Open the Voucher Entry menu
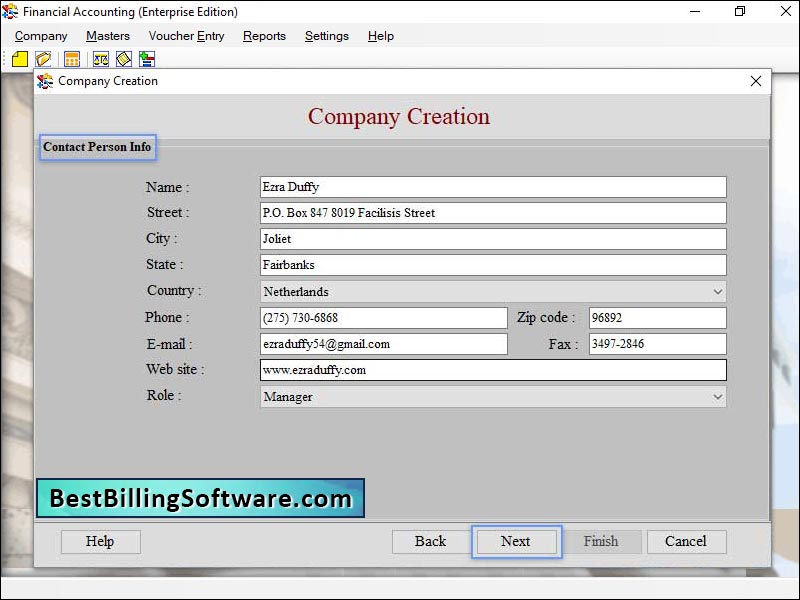This screenshot has width=800, height=600. click(186, 36)
